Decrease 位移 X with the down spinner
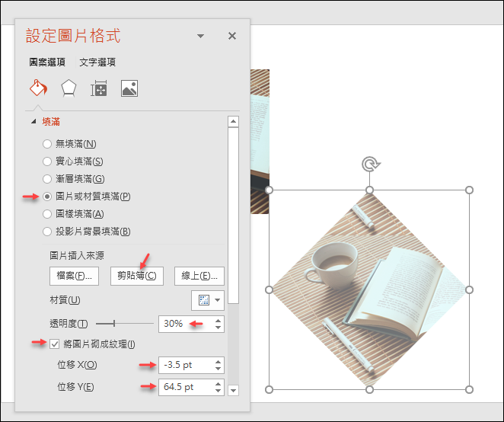This screenshot has width=504, height=422. point(219,369)
